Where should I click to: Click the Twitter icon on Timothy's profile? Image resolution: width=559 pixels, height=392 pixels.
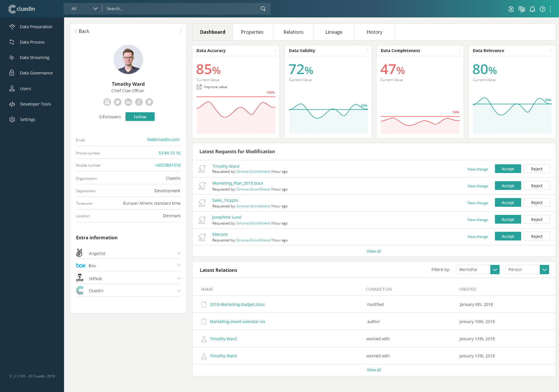click(118, 102)
